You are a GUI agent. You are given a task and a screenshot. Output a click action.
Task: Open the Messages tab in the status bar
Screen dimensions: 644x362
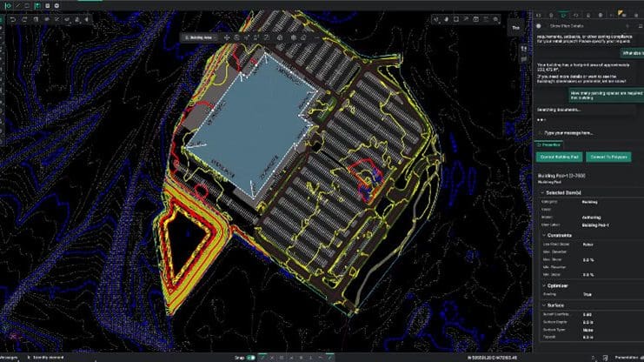(x=9, y=357)
